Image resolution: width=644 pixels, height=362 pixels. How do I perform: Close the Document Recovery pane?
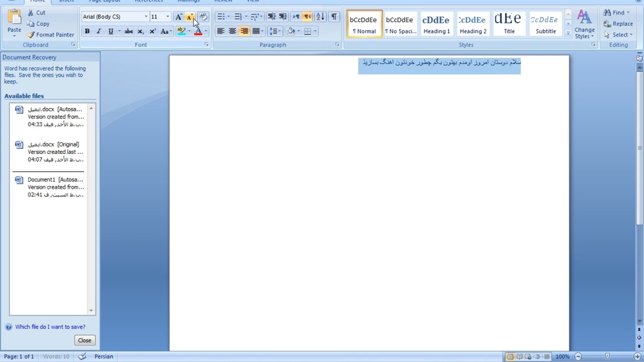pyautogui.click(x=85, y=340)
